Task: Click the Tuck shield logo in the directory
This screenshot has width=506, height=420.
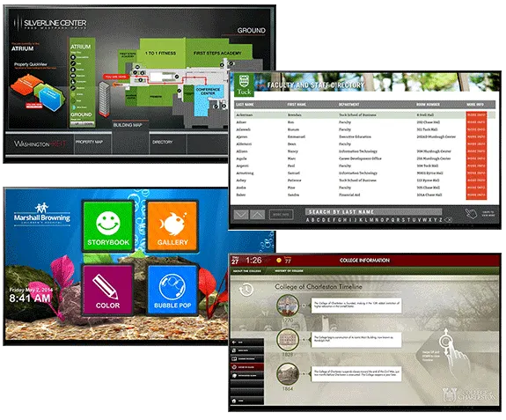Action: [x=244, y=85]
